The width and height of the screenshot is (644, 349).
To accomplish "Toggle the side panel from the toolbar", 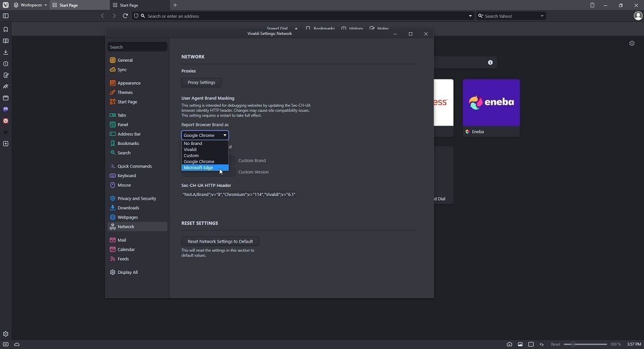I will point(5,16).
